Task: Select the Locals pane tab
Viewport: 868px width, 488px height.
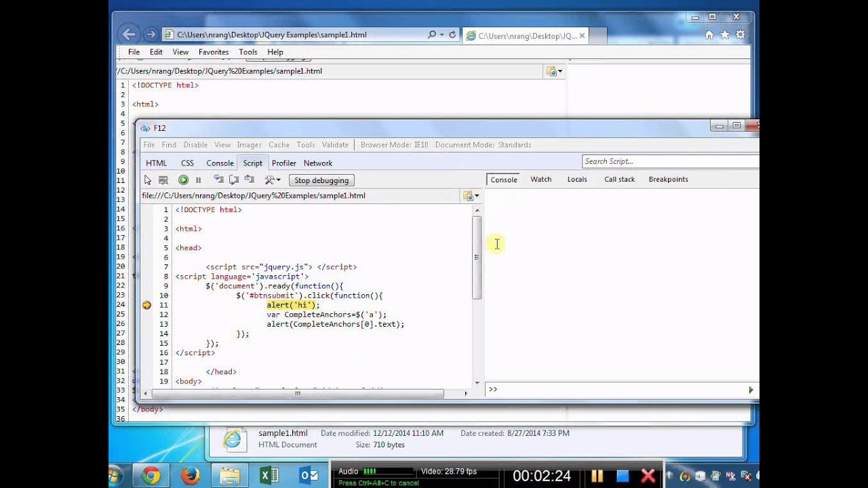Action: pos(577,180)
